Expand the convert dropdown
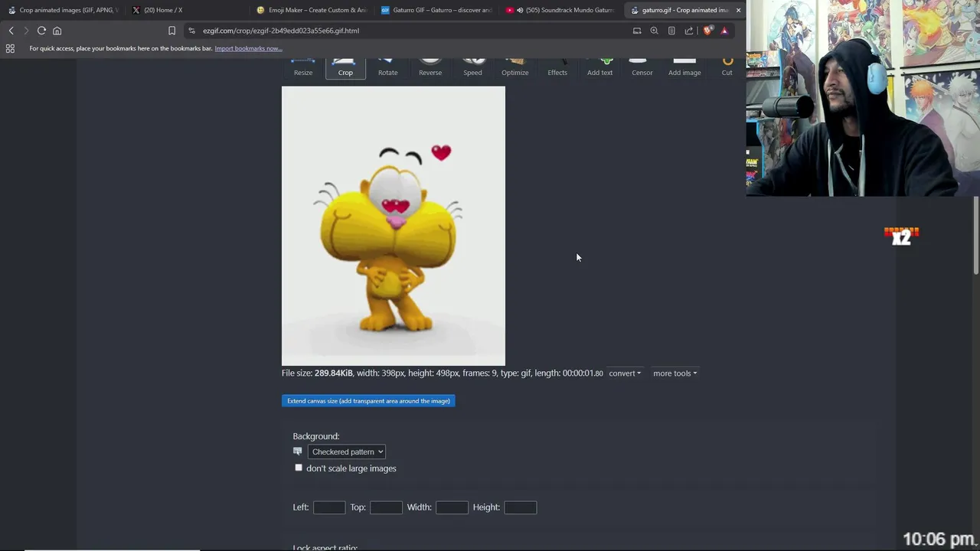980x551 pixels. coord(625,373)
